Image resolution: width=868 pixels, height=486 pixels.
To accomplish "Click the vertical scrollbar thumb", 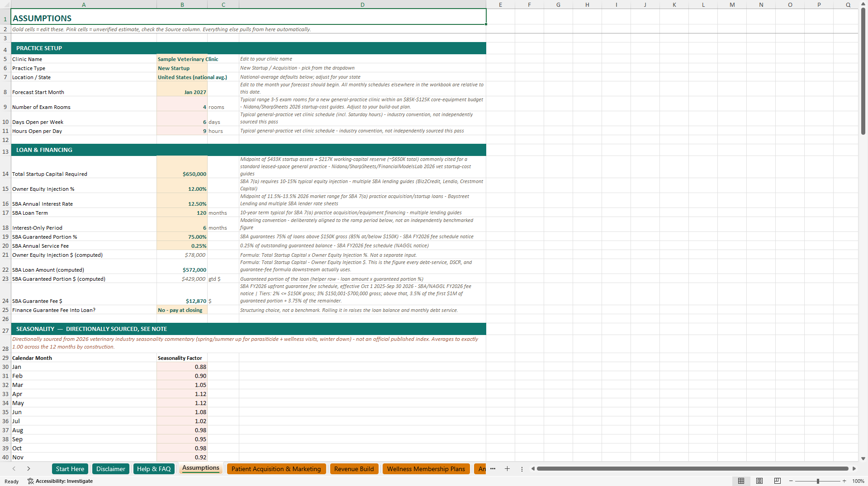I will [863, 71].
